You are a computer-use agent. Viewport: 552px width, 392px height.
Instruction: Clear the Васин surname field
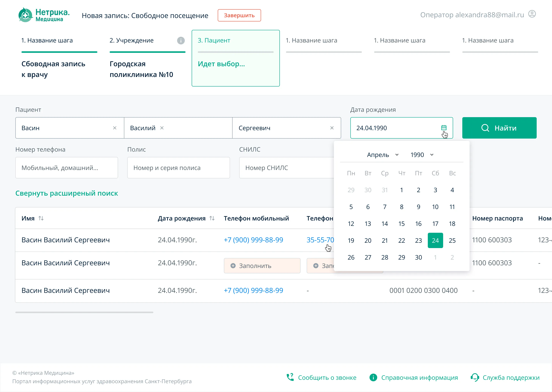coord(115,128)
